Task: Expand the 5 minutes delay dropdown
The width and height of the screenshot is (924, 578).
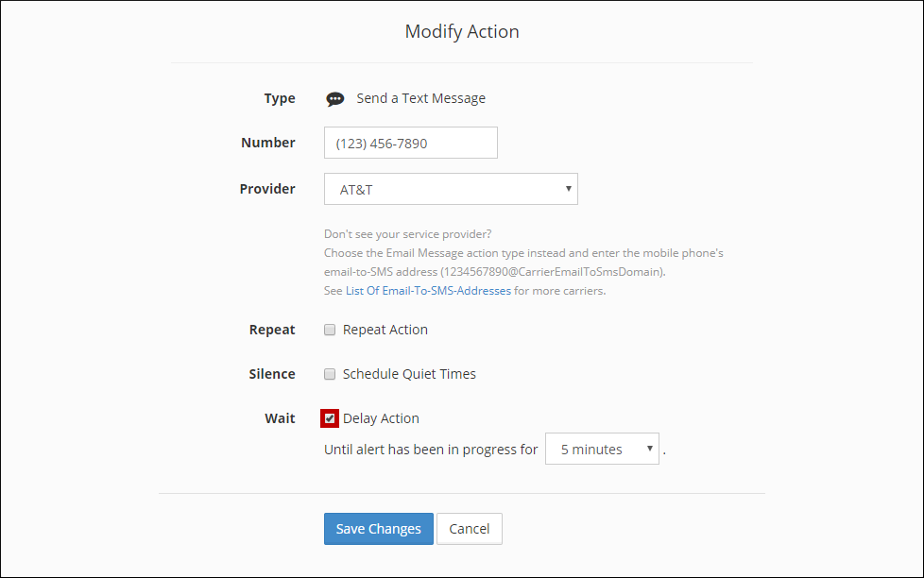Action: (x=602, y=450)
